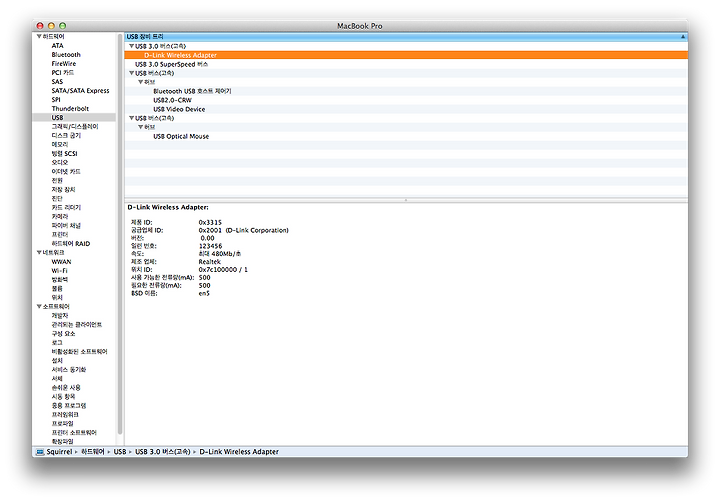Select SAS in the sidebar

click(x=57, y=81)
